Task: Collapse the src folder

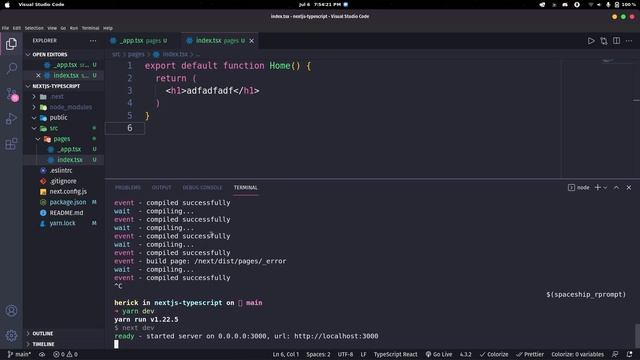Action: click(53, 128)
